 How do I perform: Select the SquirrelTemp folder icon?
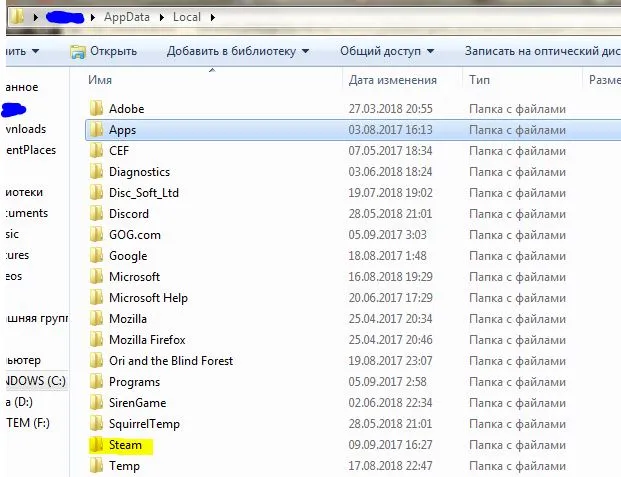point(96,424)
